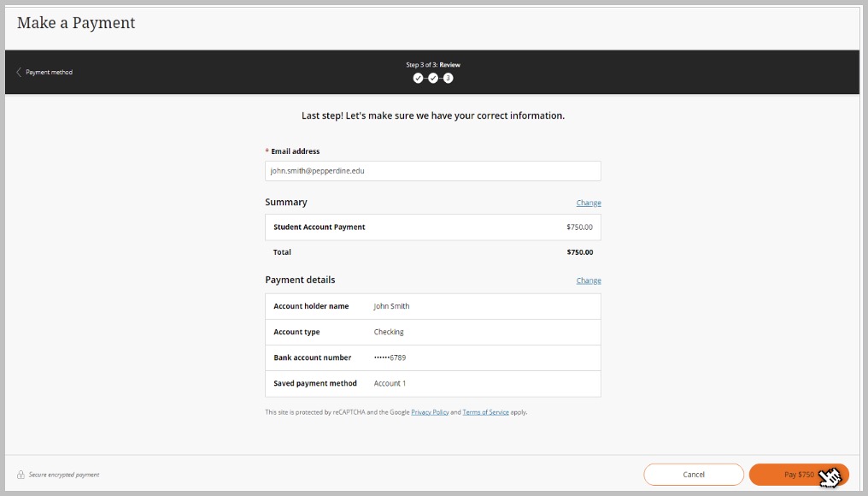Click the lock icon near Secure encrypted payment

pyautogui.click(x=21, y=475)
